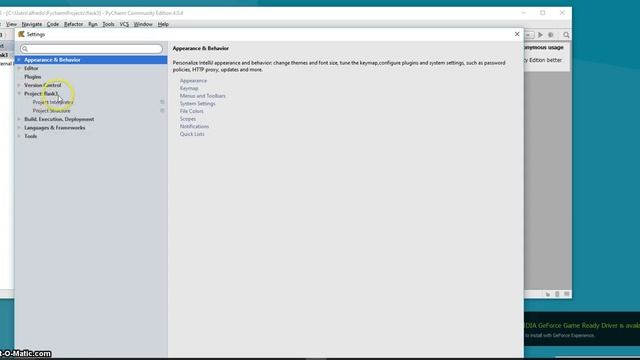Close the PyCharm main window
This screenshot has width=640, height=360.
562,13
